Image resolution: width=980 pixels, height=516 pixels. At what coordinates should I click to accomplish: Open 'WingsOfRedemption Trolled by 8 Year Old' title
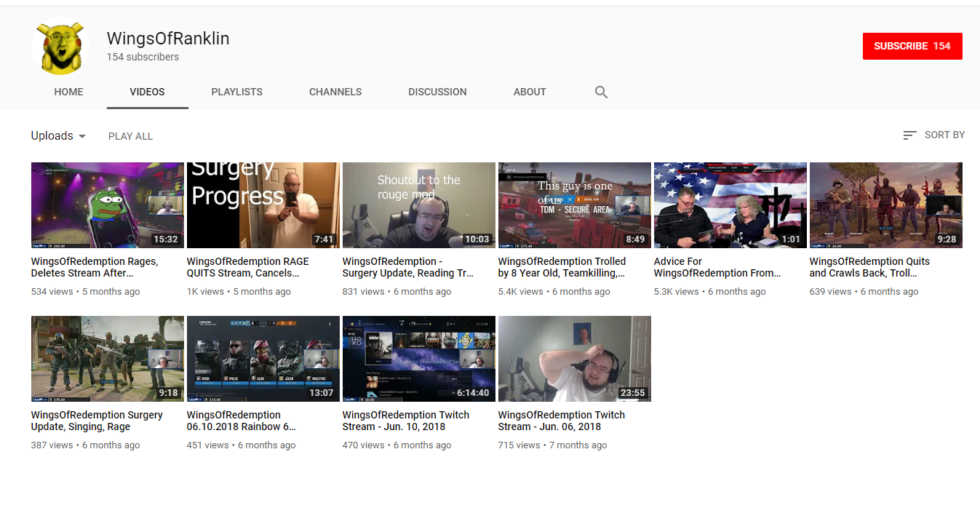click(x=562, y=267)
